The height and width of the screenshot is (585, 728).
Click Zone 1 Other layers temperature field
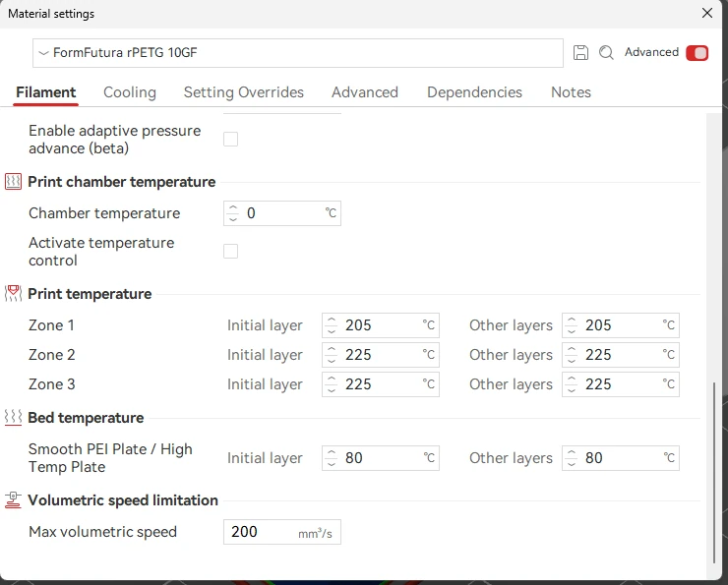(621, 325)
